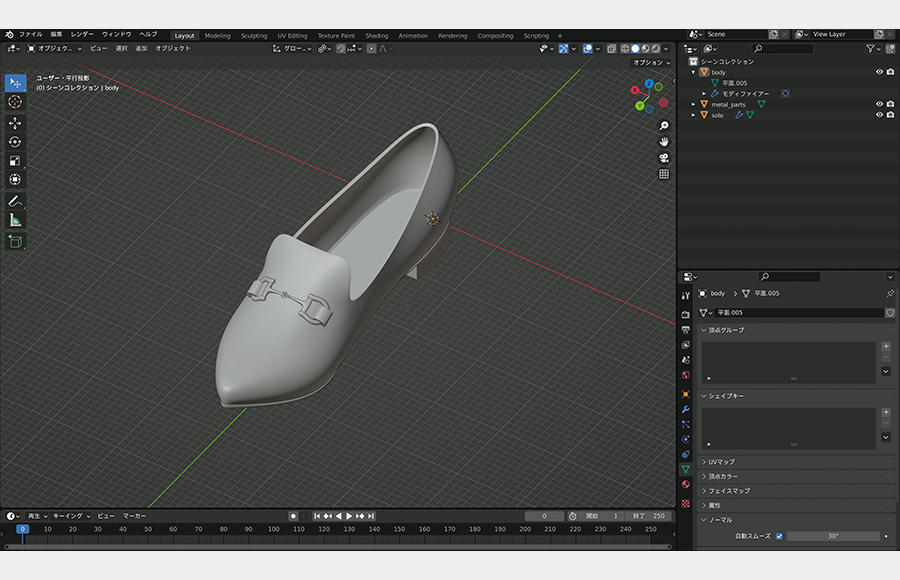Click the camera view icon in viewport

tap(664, 158)
